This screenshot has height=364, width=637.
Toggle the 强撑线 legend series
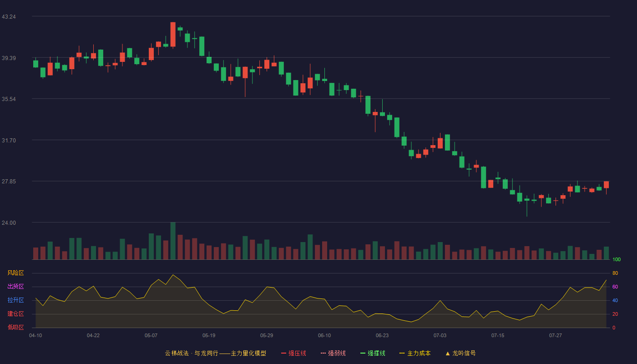(373, 353)
